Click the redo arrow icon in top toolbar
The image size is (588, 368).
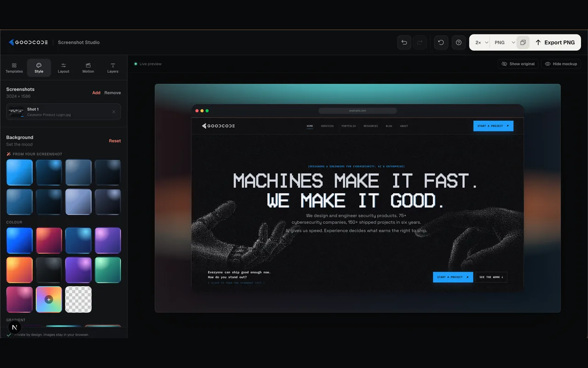419,42
